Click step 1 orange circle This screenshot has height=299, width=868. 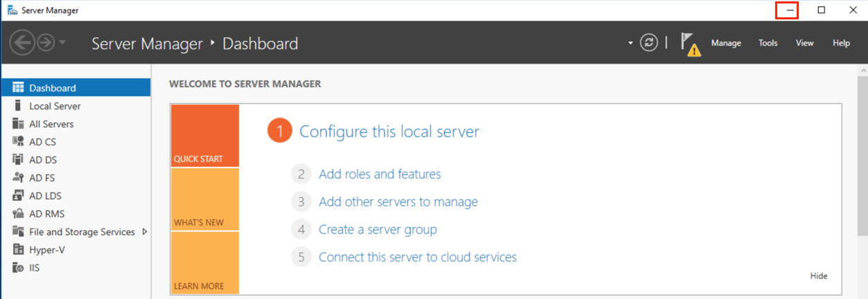(x=280, y=132)
